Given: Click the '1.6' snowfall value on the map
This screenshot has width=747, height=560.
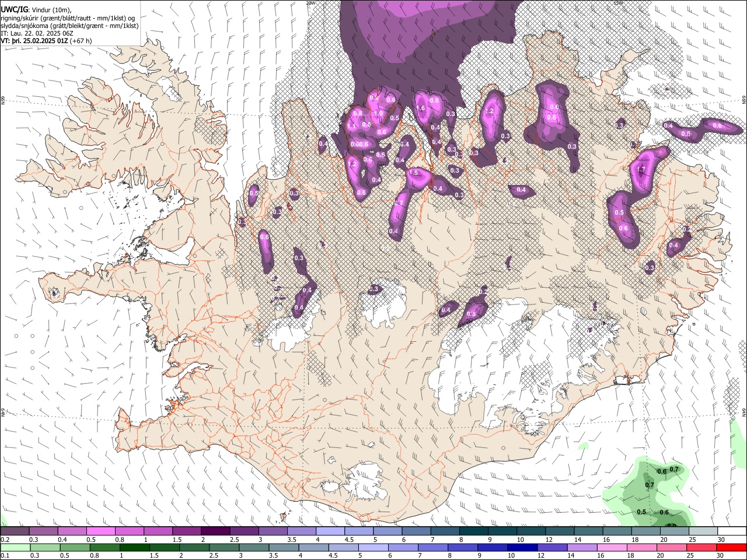Looking at the screenshot, I should click(x=420, y=108).
